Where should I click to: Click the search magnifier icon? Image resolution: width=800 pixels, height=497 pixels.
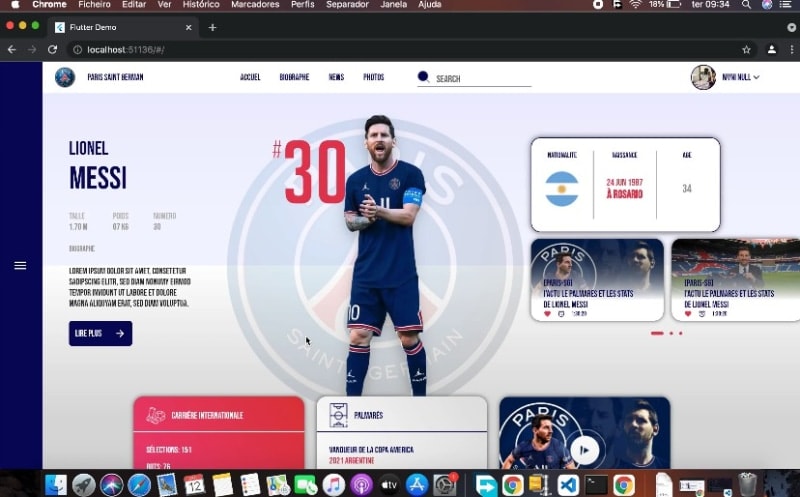(x=423, y=77)
